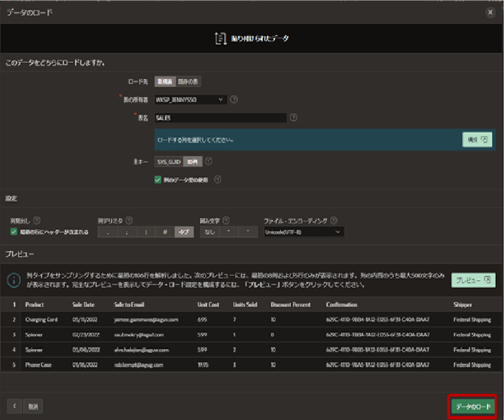Screen dimensions: 504x420
Task: Show help for 囲み文字 setting
Action: pyautogui.click(x=226, y=221)
